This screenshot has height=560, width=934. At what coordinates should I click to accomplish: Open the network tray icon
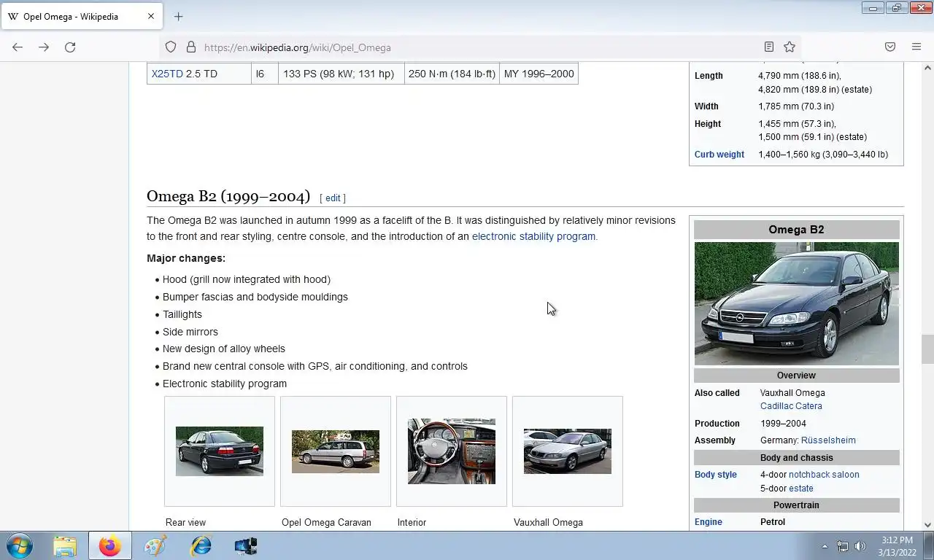point(843,546)
